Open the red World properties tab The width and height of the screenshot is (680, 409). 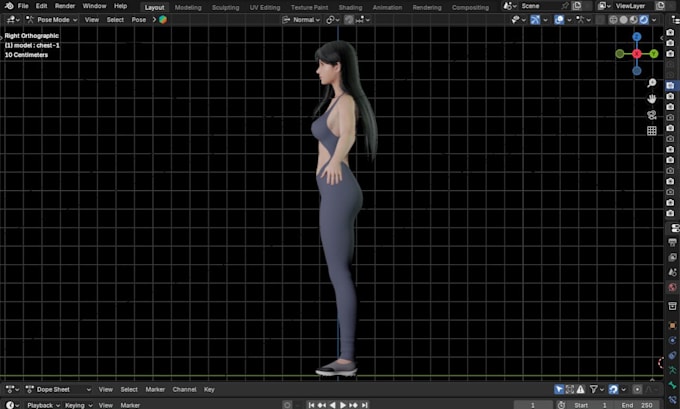tap(672, 287)
